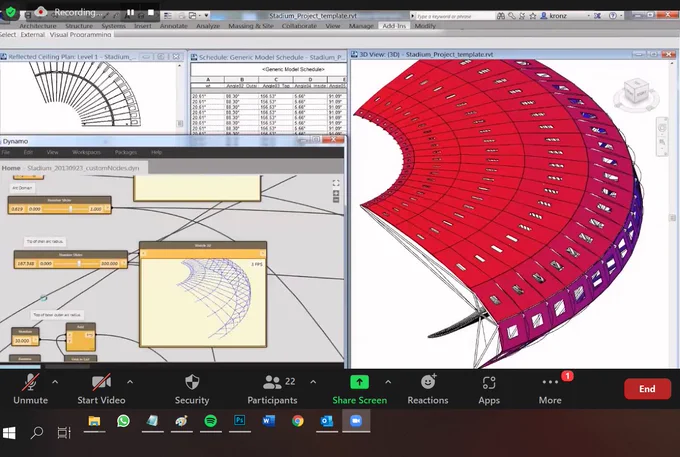Start Video in the Zoom toolbar
This screenshot has width=680, height=457.
101,389
